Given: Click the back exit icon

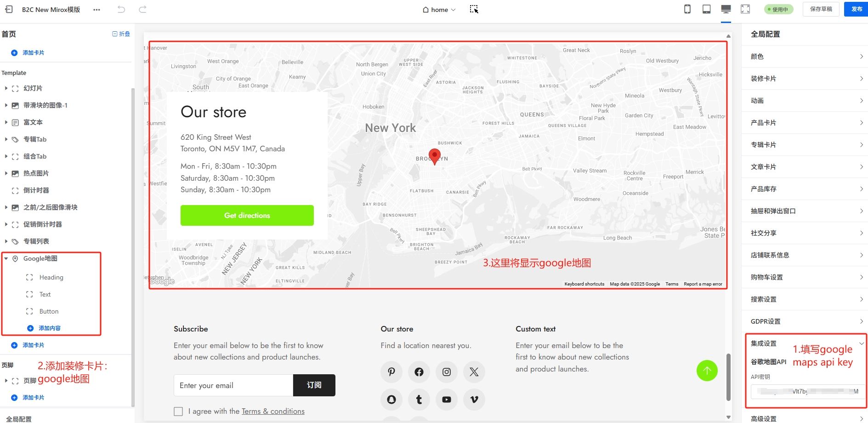Looking at the screenshot, I should 9,9.
